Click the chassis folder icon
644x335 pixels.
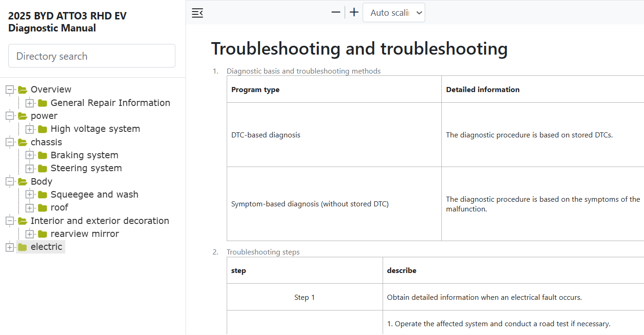tap(22, 142)
